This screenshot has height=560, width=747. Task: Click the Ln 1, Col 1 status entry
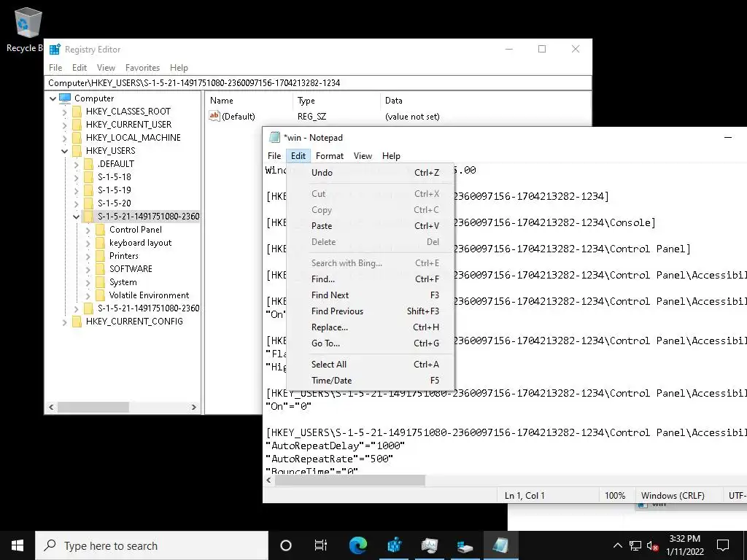coord(524,496)
